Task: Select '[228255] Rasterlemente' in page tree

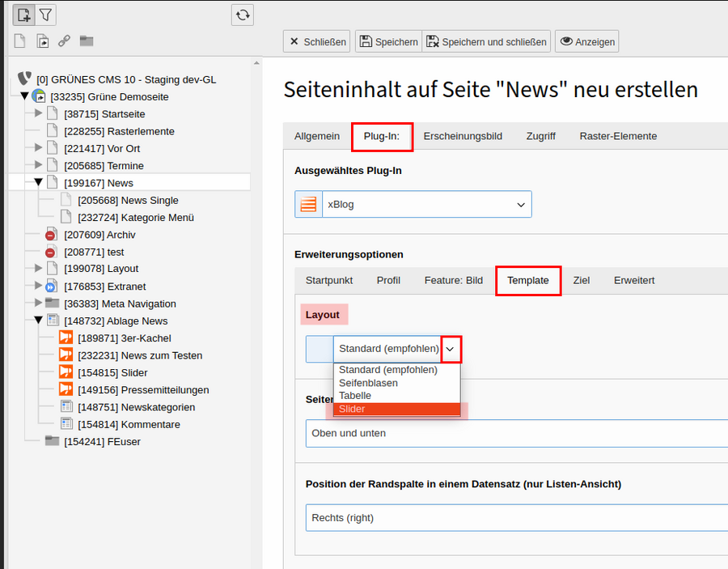Action: pyautogui.click(x=120, y=131)
